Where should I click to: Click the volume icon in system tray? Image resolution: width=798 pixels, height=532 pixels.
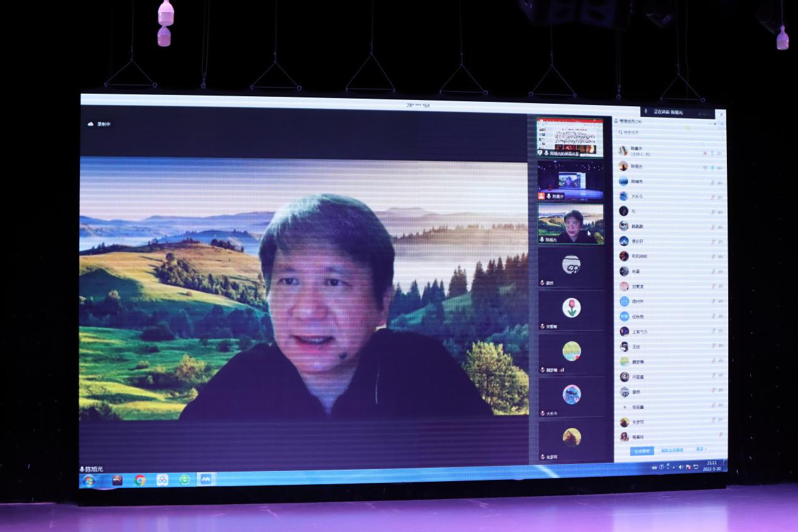[x=680, y=467]
